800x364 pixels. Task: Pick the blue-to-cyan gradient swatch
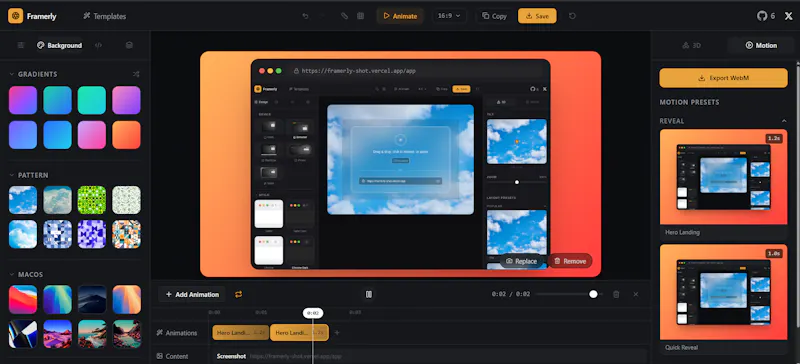click(x=58, y=135)
